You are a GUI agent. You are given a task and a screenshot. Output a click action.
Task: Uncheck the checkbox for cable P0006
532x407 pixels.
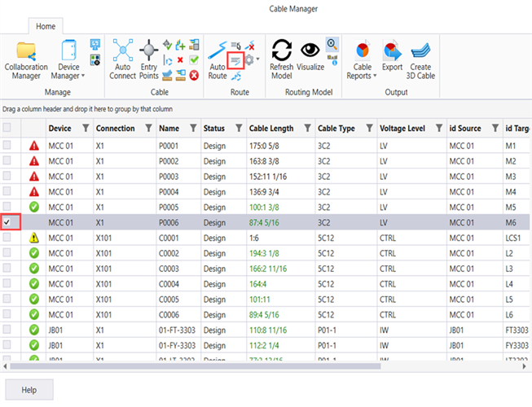pos(7,221)
